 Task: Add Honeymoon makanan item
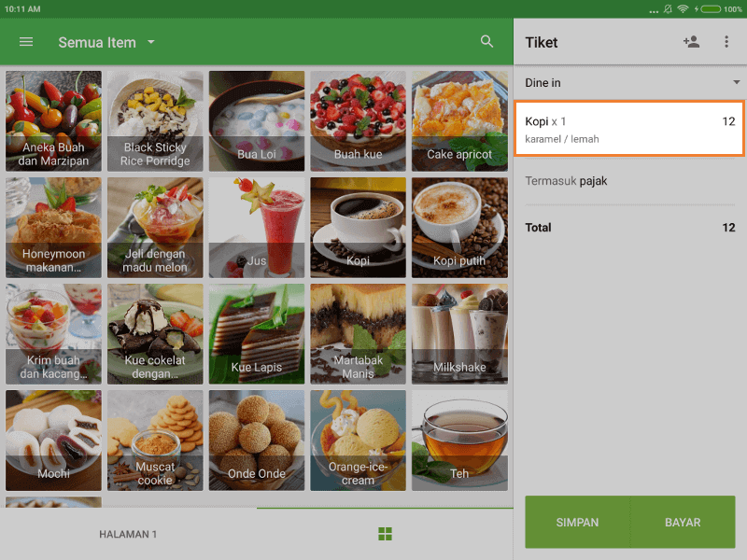53,228
